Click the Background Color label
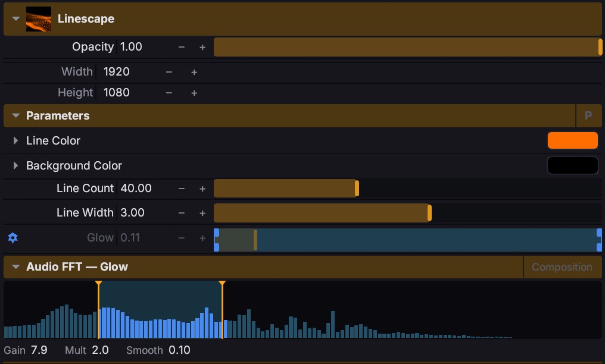This screenshot has width=605, height=364. pos(74,165)
